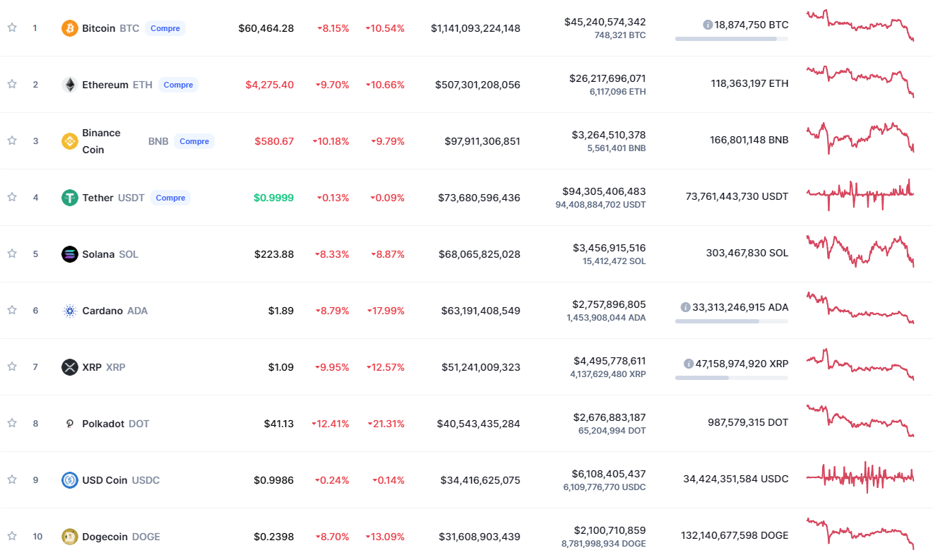933x560 pixels.
Task: Click the XRP logo icon
Action: [70, 367]
